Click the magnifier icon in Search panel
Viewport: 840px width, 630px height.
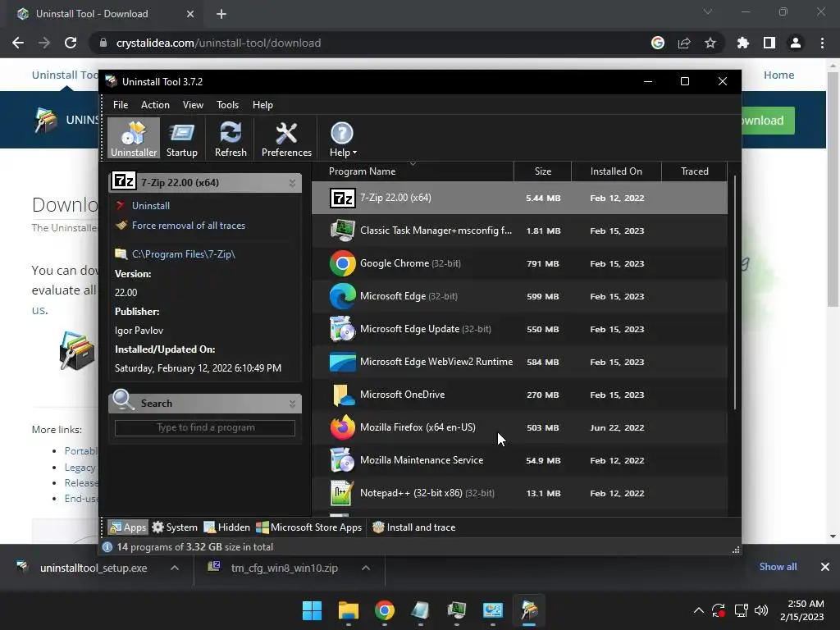pyautogui.click(x=123, y=399)
